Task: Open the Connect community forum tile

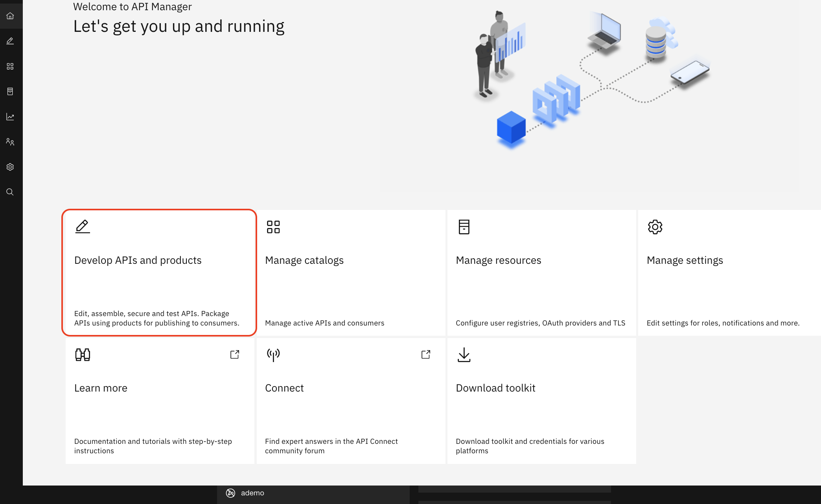Action: 351,401
